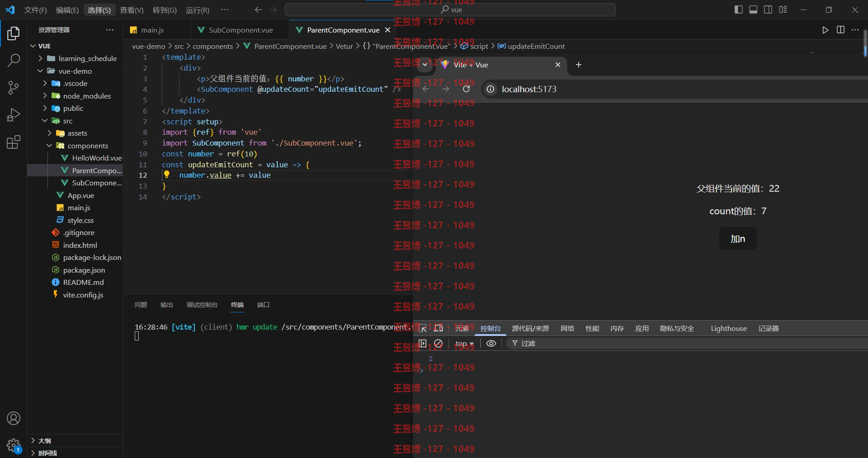Click the lightbulb quick fix icon
The height and width of the screenshot is (458, 868).
click(x=166, y=175)
